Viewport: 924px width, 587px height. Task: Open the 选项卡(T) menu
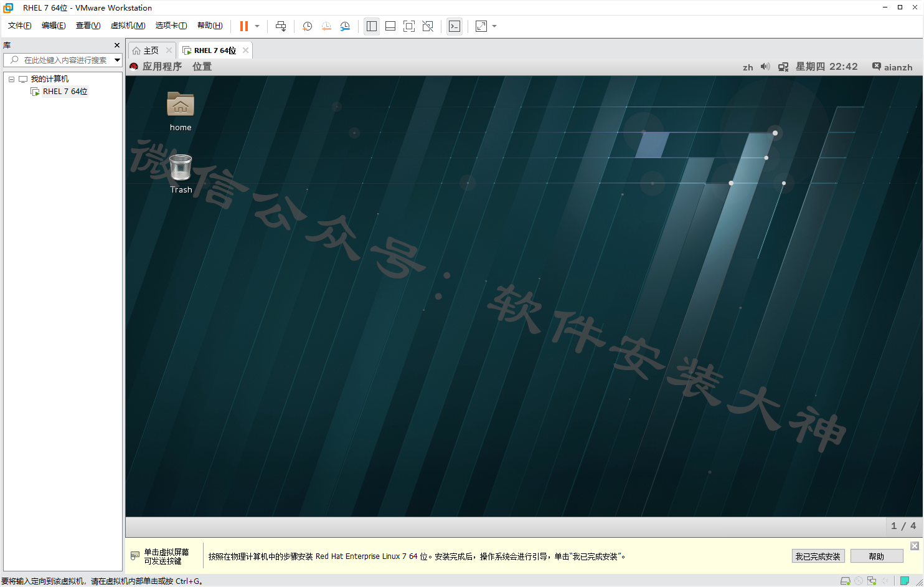(171, 26)
